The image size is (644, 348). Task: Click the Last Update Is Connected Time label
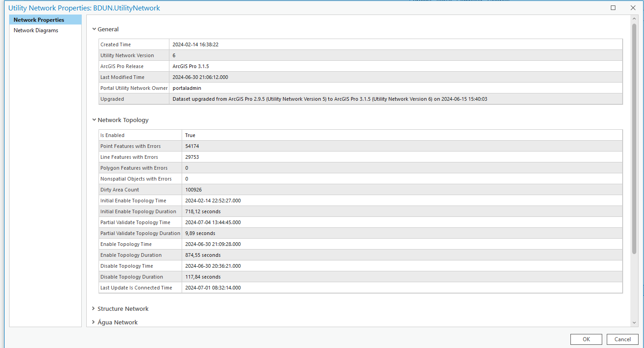pyautogui.click(x=136, y=288)
